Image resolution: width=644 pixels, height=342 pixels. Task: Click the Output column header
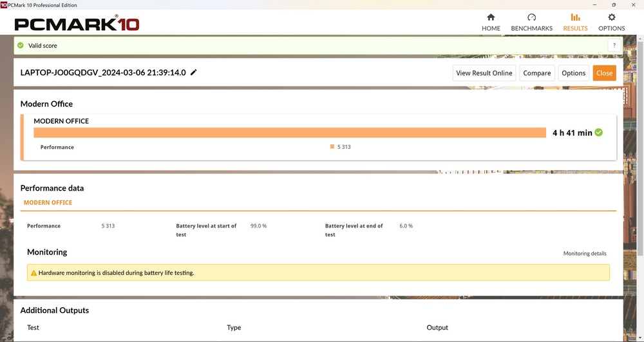tap(437, 328)
